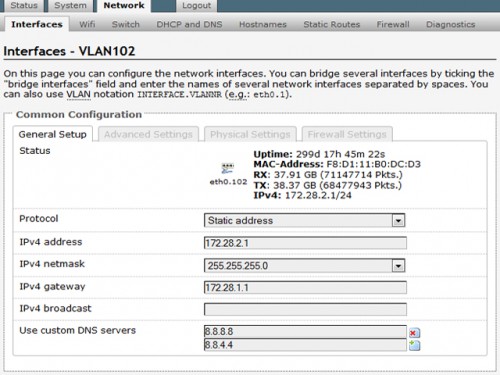Image resolution: width=500 pixels, height=375 pixels.
Task: Click the eth0.102 interface icon
Action: [x=228, y=168]
